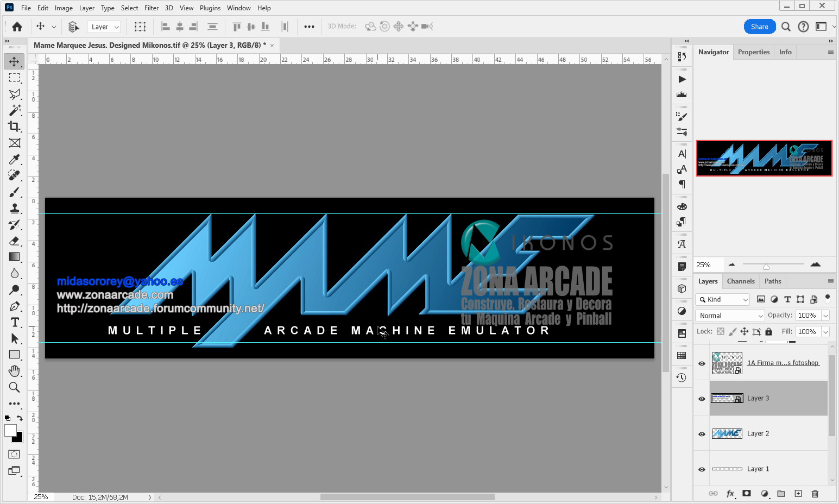Click the Add a layer style icon
This screenshot has height=504, width=839.
coord(730,494)
